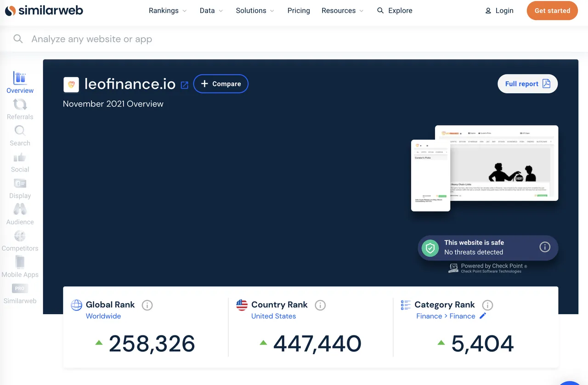Expand the Data menu
588x385 pixels.
pyautogui.click(x=211, y=11)
